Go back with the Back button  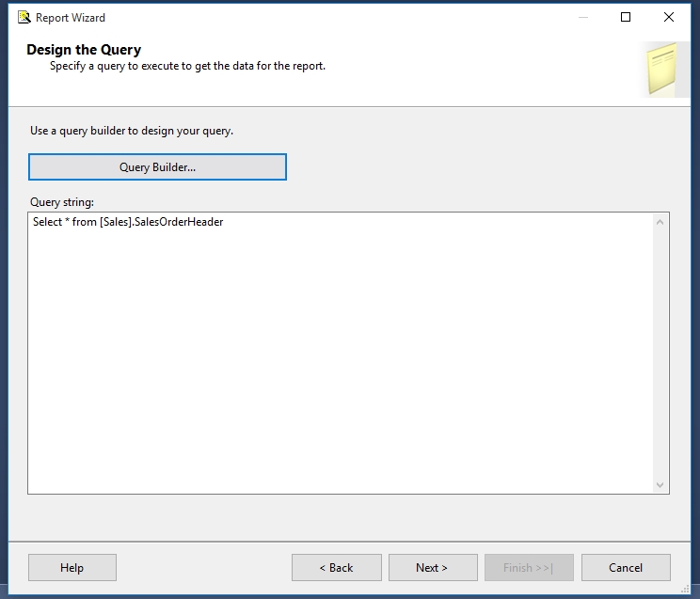pos(336,567)
